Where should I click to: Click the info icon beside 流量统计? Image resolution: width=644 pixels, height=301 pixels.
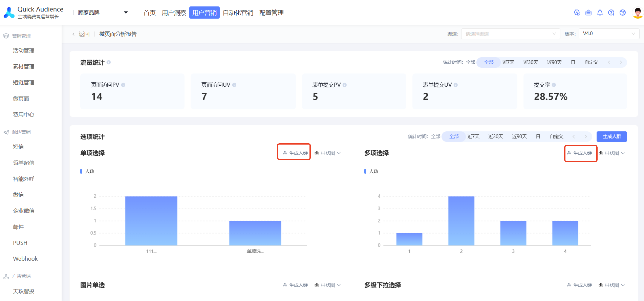pyautogui.click(x=109, y=62)
